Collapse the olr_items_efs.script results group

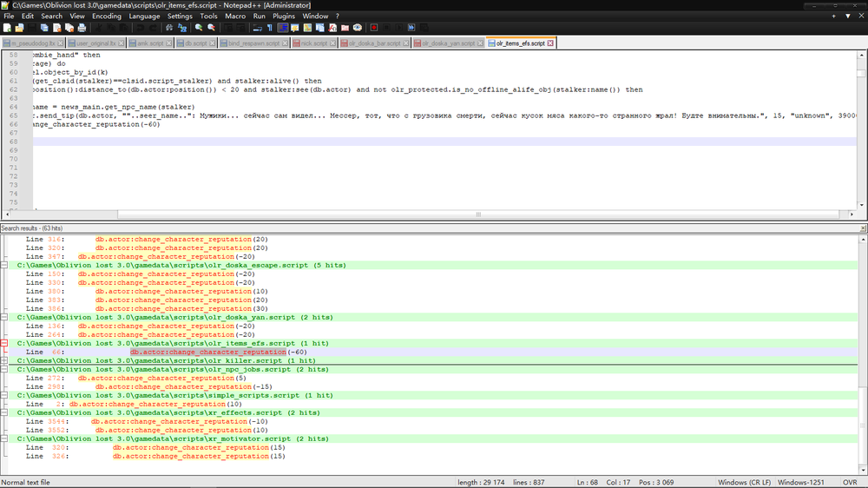point(5,344)
